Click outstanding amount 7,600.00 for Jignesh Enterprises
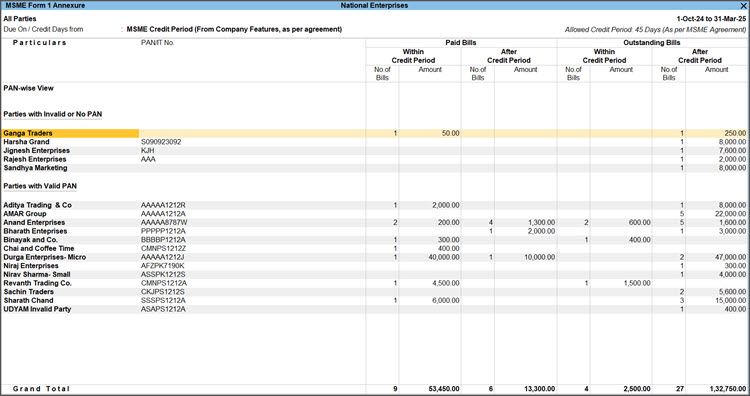 point(732,151)
